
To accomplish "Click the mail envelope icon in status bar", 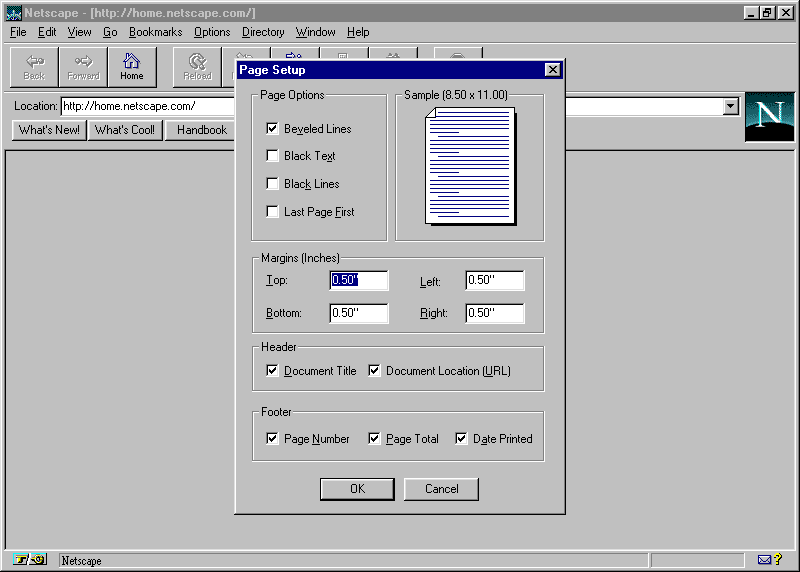I will 765,560.
